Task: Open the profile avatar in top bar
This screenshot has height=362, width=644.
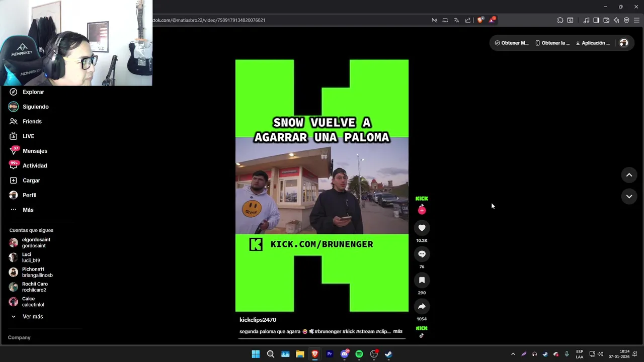Action: click(x=624, y=43)
